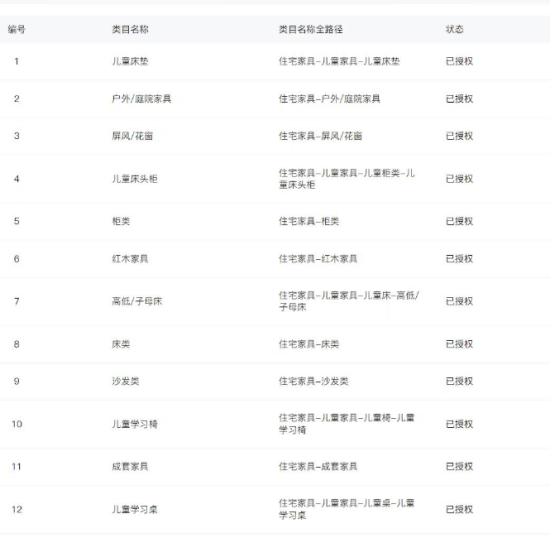550x538 pixels.
Task: Click the 住宅家具-沙发类 full path cell
Action: (314, 381)
